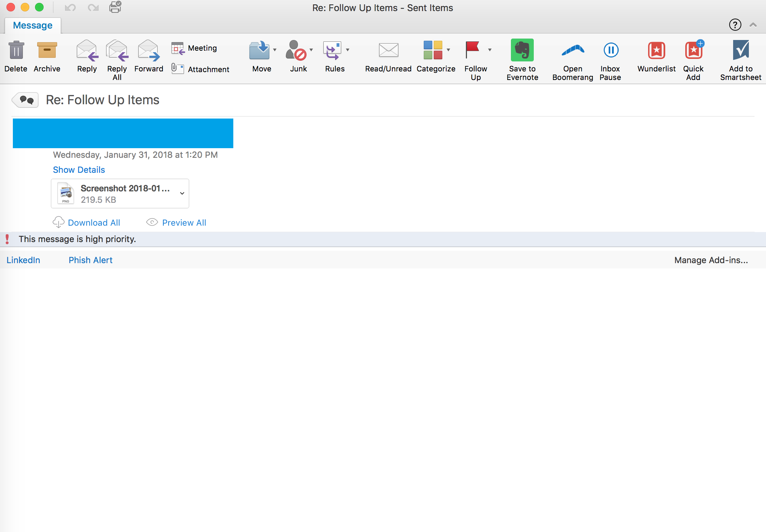
Task: Open the Phish Alert add-in
Action: (x=90, y=260)
